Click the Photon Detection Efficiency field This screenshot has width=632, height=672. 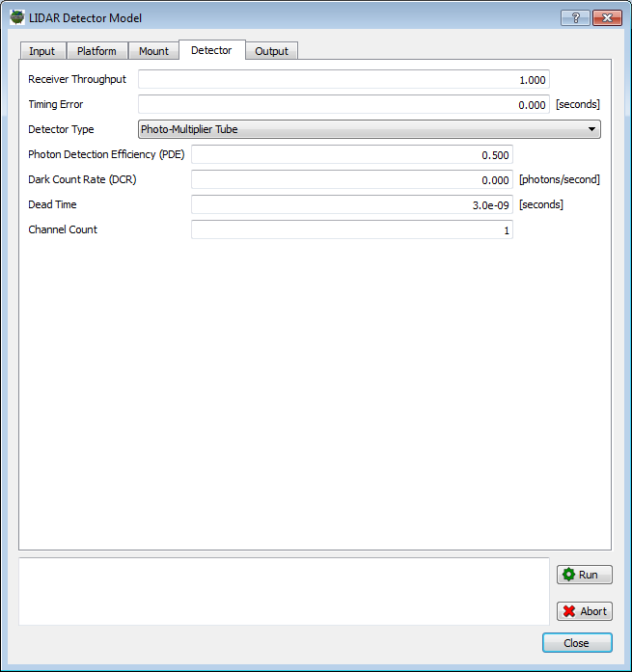(351, 154)
